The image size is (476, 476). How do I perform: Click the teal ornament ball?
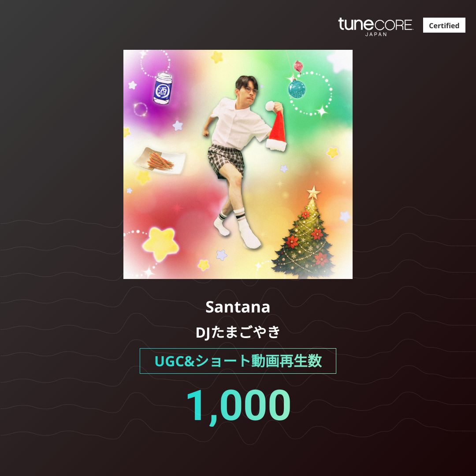[296, 88]
